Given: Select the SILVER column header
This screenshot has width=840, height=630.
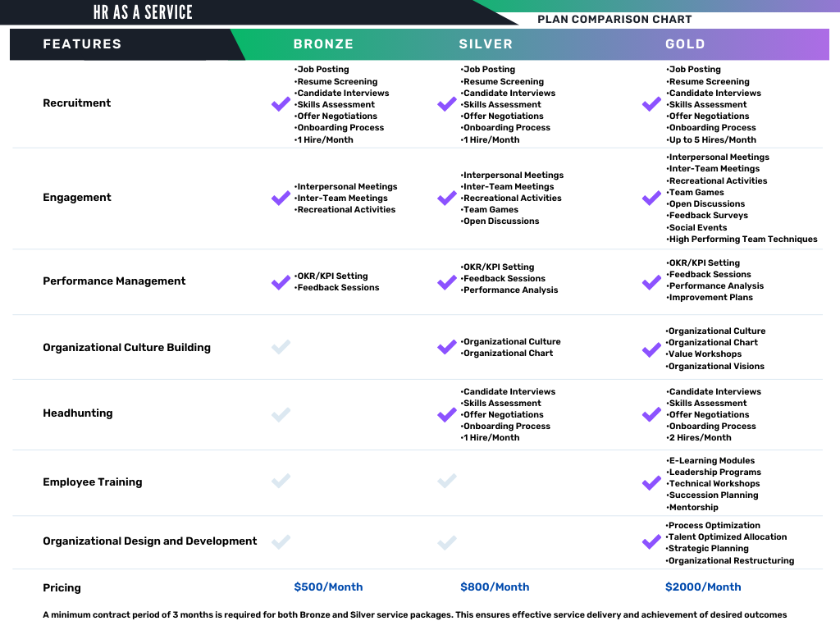Looking at the screenshot, I should (x=486, y=44).
